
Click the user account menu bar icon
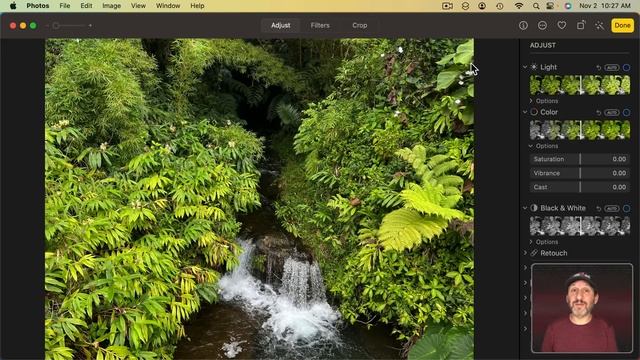coord(482,6)
